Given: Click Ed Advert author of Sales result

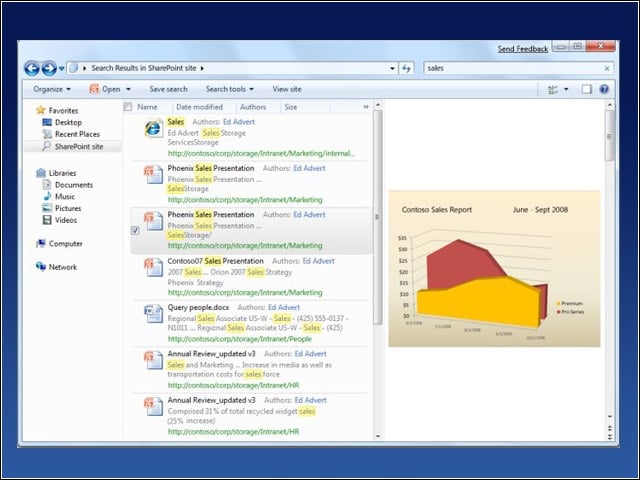Looking at the screenshot, I should 239,122.
